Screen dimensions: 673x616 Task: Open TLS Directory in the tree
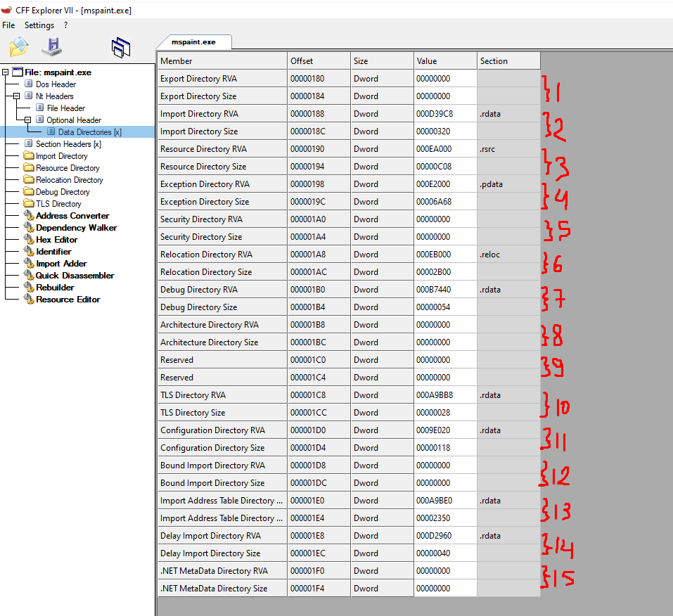[58, 204]
